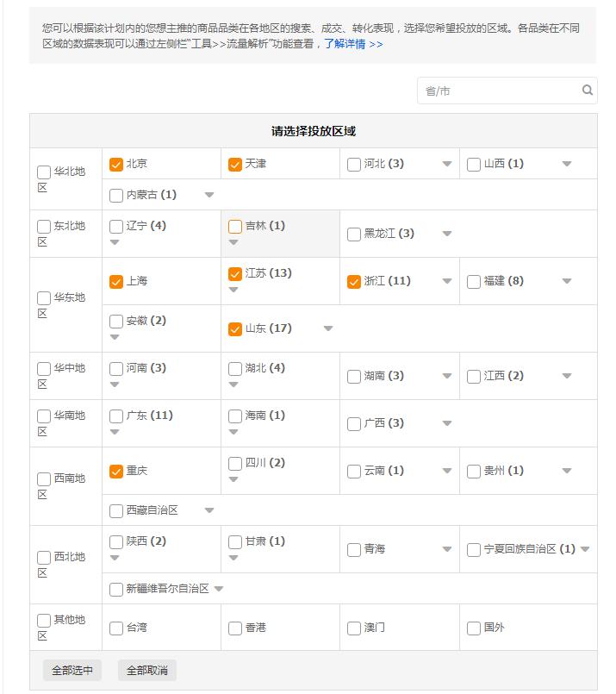Expand the 广西 (3) dropdown arrow
Image resolution: width=616 pixels, height=694 pixels.
point(447,423)
